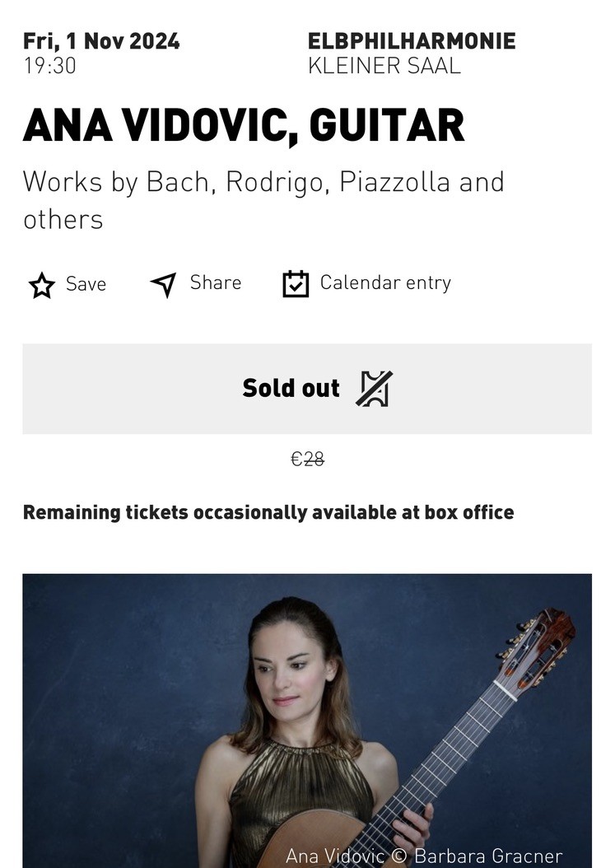615x868 pixels.
Task: Click the Barbara Gracner photo credit caption
Action: tap(424, 856)
